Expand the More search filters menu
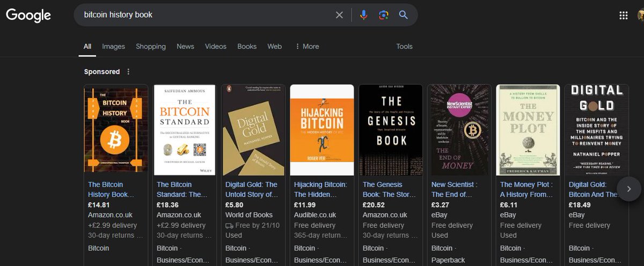The width and height of the screenshot is (644, 266). tap(307, 46)
